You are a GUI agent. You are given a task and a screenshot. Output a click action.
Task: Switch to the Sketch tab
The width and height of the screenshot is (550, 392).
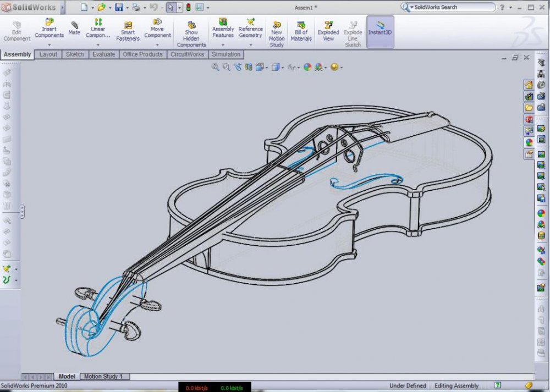[75, 54]
